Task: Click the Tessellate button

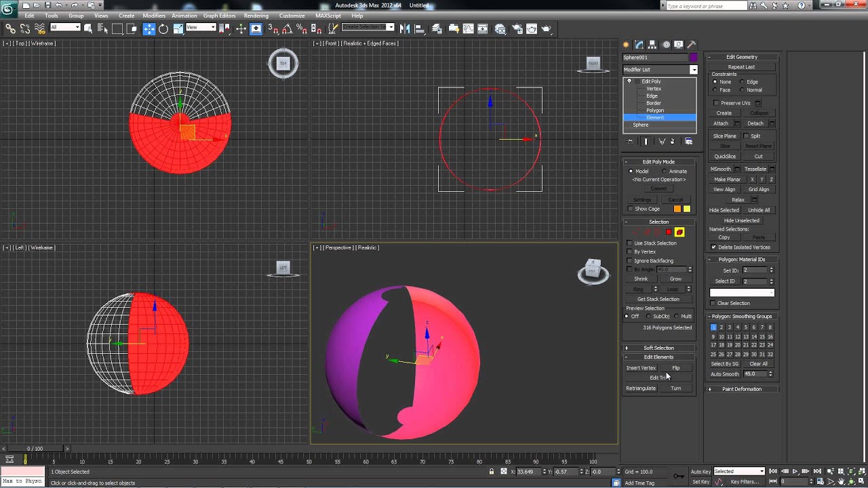Action: [x=755, y=169]
